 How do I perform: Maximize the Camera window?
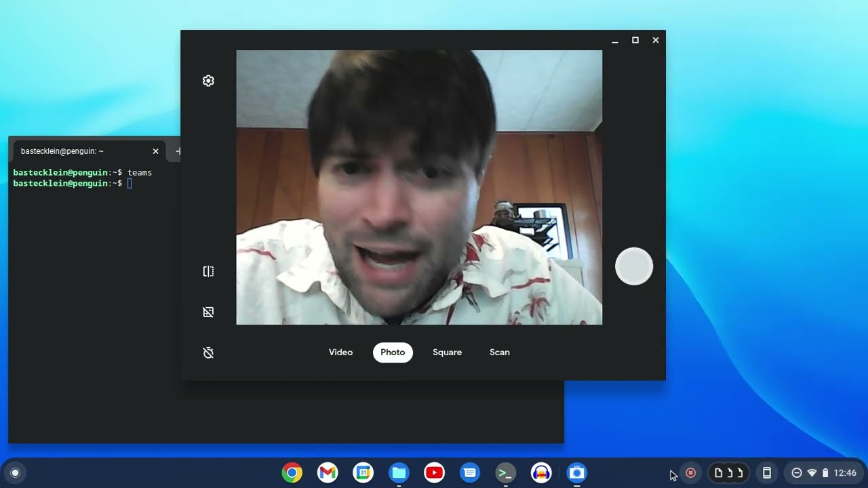(635, 41)
